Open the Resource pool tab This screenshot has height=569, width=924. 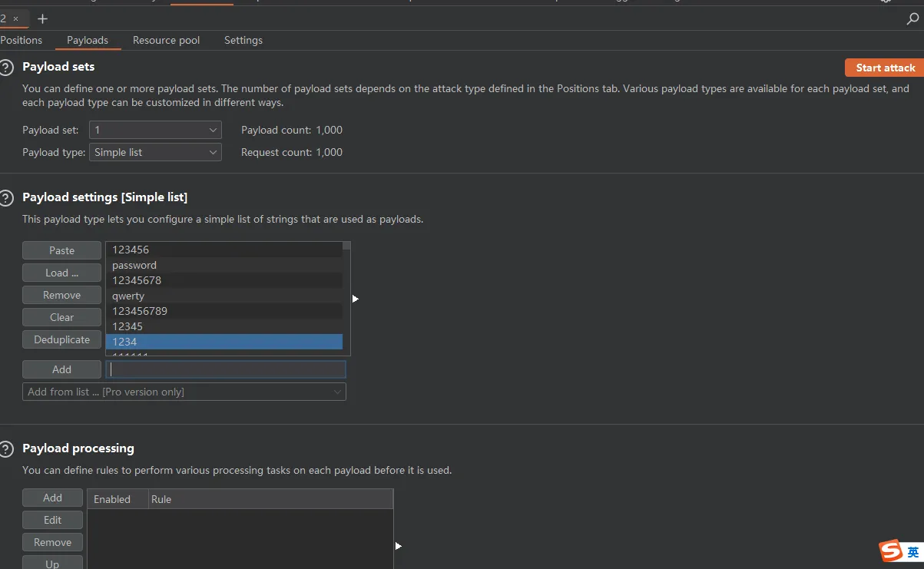coord(166,40)
